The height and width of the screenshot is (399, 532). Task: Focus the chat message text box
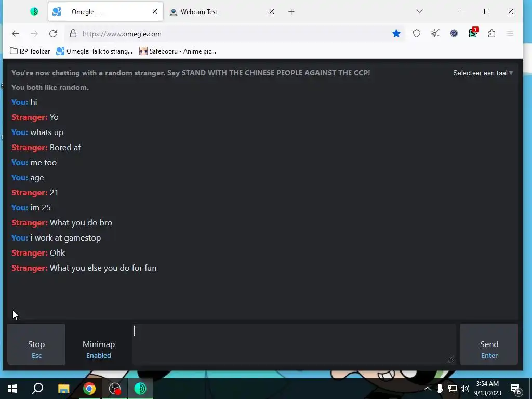pos(294,344)
